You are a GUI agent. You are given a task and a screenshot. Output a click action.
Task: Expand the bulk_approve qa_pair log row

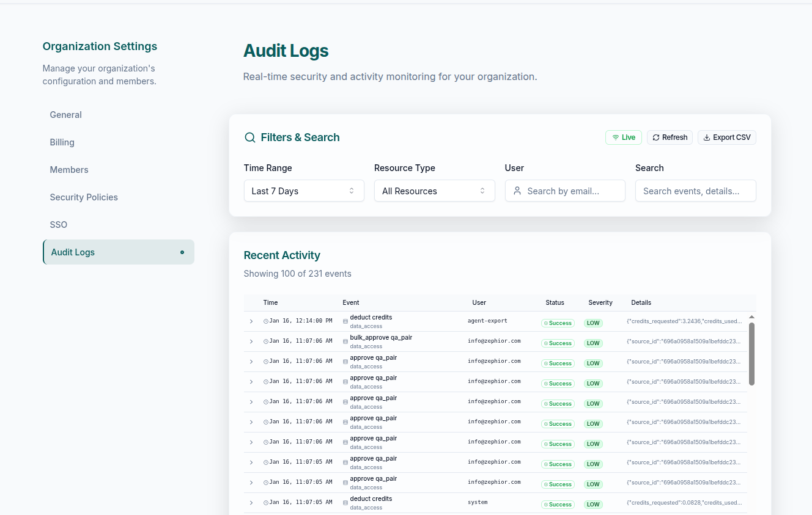pyautogui.click(x=251, y=342)
